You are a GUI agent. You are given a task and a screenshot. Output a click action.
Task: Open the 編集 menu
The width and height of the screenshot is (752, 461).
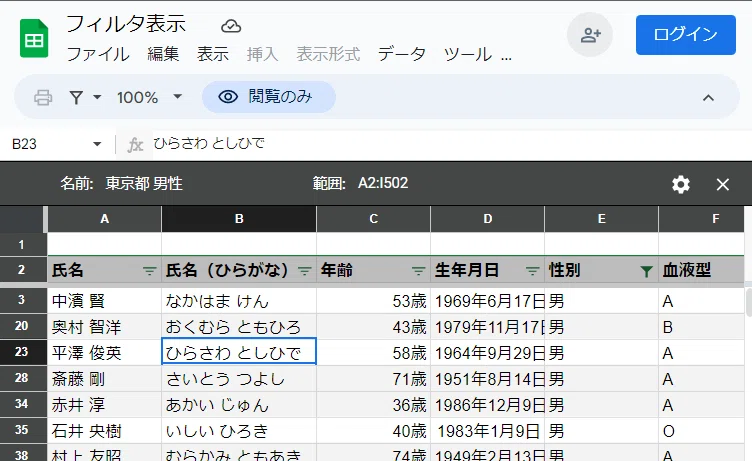tap(163, 54)
